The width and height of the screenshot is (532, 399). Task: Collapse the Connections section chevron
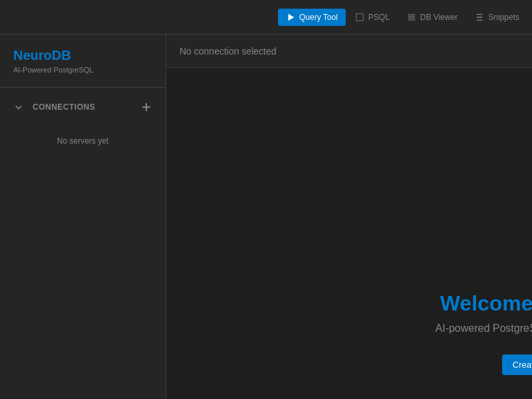[19, 107]
